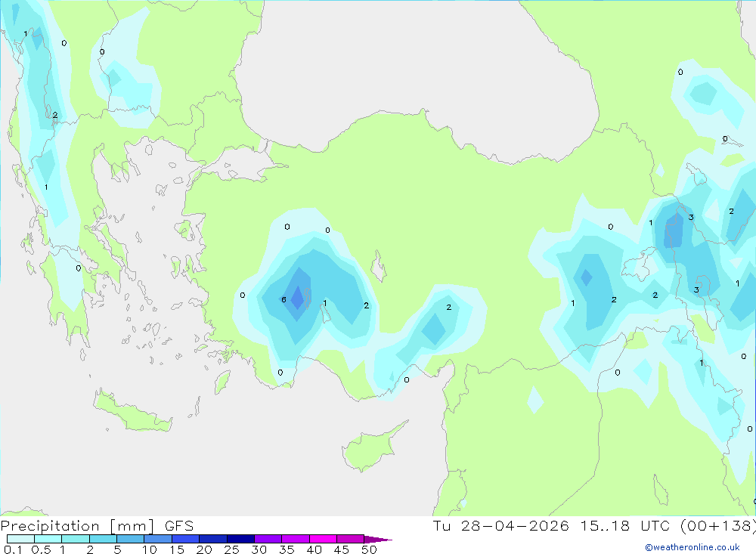This screenshot has width=756, height=554.
Task: Click the 0.5 legend scale label
Action: coord(41,549)
